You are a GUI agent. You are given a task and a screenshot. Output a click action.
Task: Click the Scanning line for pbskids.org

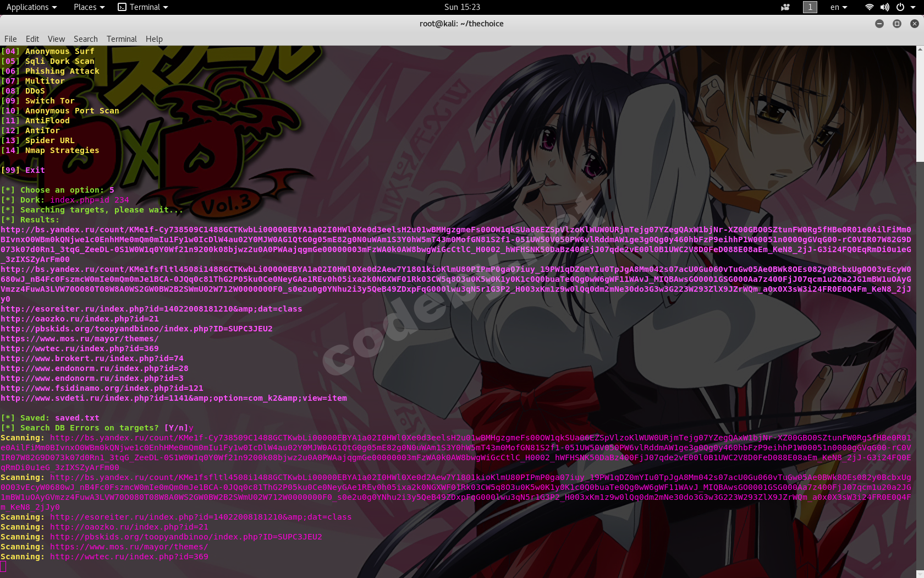[162, 537]
